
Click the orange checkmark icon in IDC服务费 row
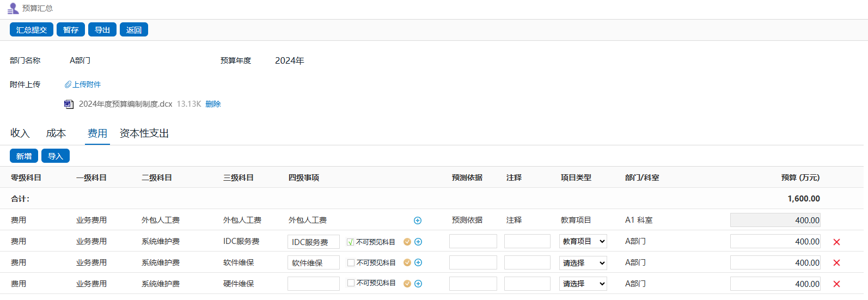tap(407, 242)
